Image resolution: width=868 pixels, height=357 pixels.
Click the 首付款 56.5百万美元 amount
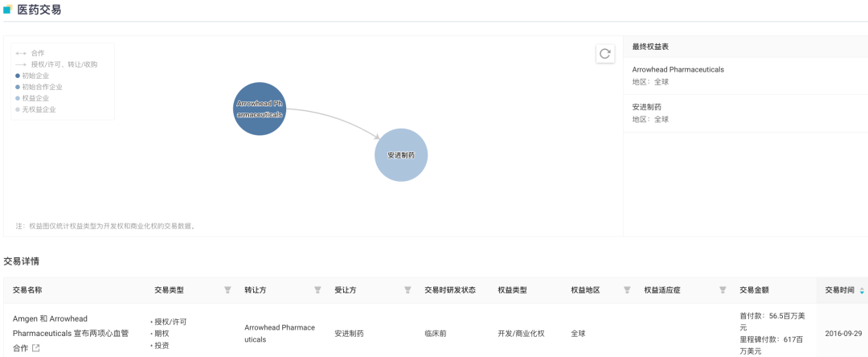tap(772, 322)
